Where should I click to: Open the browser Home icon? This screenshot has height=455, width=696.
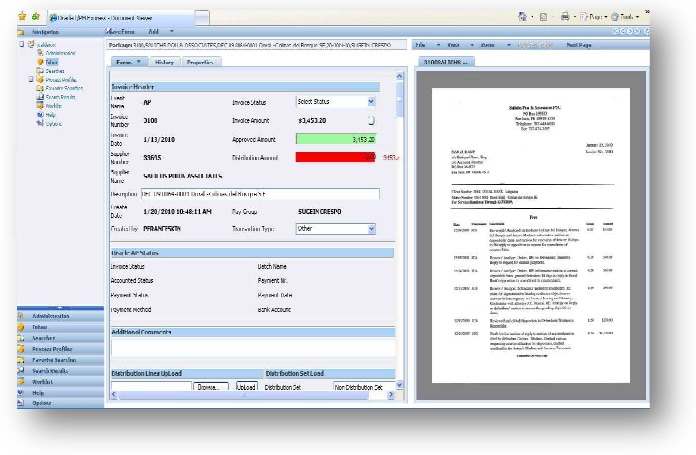[x=522, y=17]
